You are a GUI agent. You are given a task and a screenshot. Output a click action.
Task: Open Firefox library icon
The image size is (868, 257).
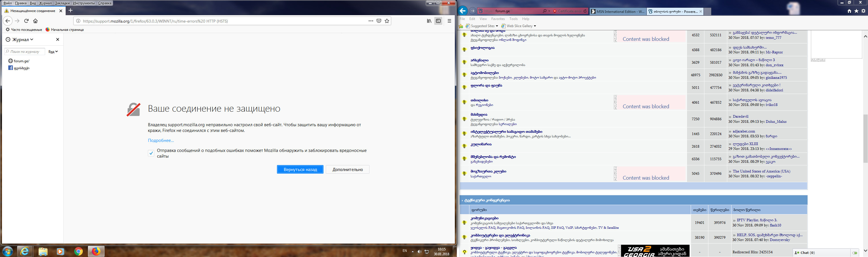[429, 21]
